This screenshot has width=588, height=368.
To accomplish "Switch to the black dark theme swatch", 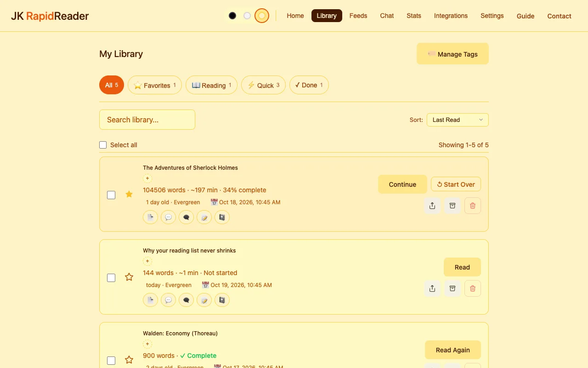I will [x=232, y=16].
